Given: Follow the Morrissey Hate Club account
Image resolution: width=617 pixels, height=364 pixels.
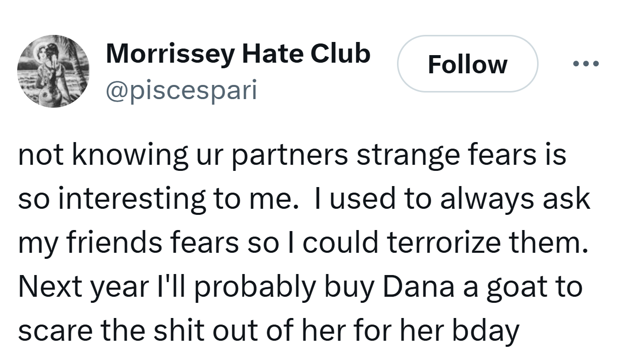Looking at the screenshot, I should click(x=467, y=64).
